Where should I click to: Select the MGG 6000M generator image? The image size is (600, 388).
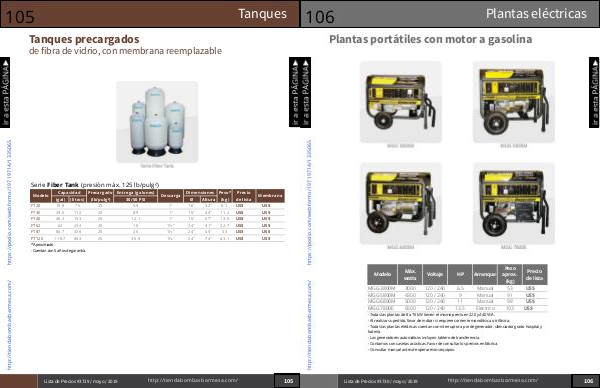(x=401, y=204)
